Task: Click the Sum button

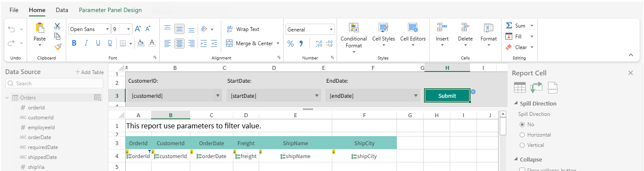Action: 516,26
